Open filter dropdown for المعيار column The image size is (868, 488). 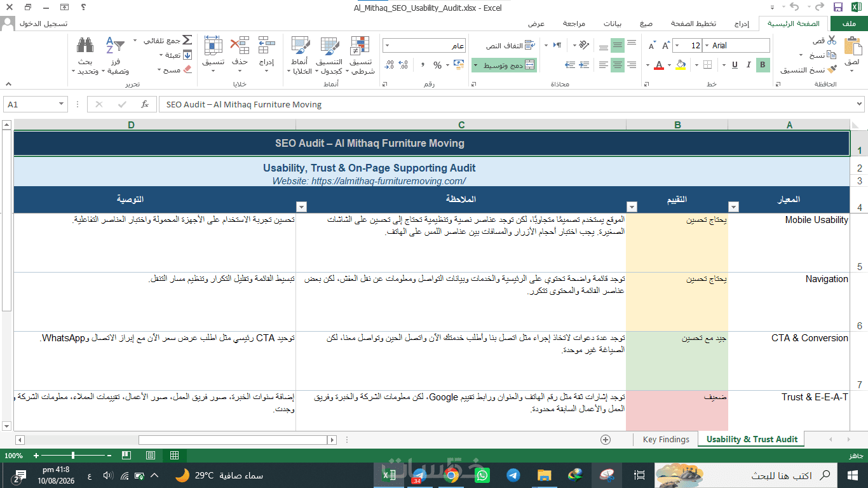tap(733, 207)
